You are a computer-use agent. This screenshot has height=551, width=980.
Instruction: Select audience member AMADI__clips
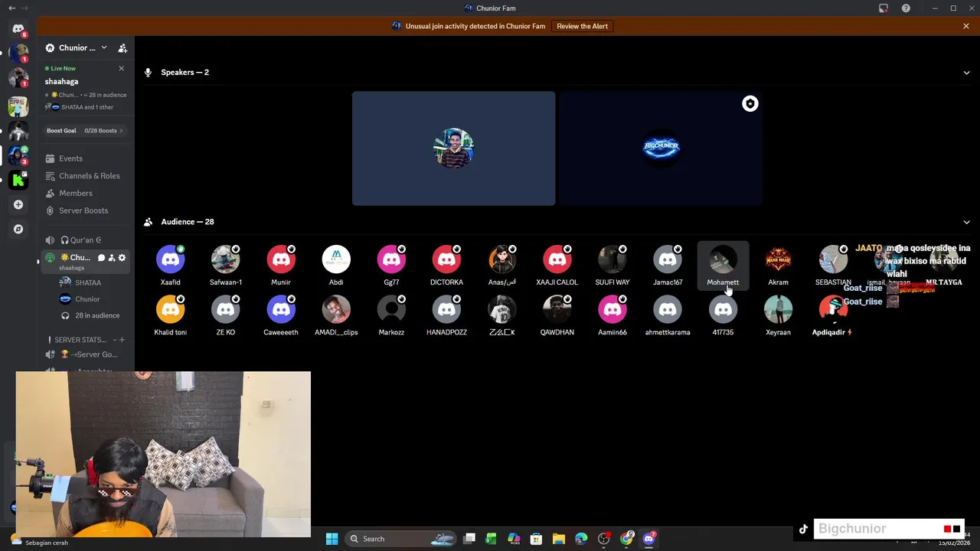[x=336, y=315]
